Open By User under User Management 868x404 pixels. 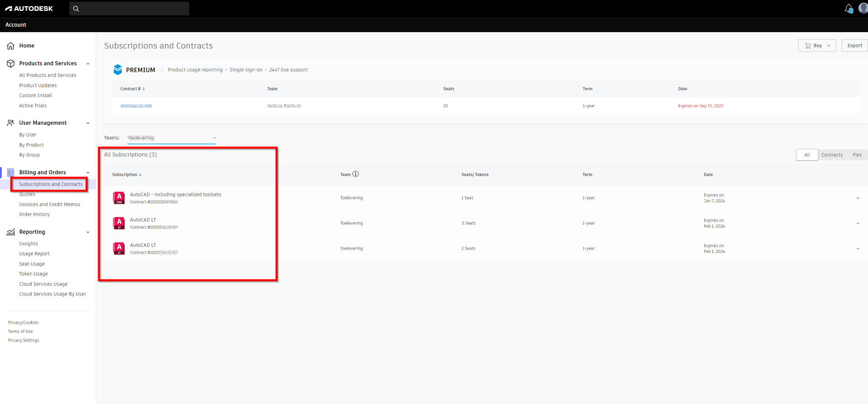pyautogui.click(x=28, y=135)
